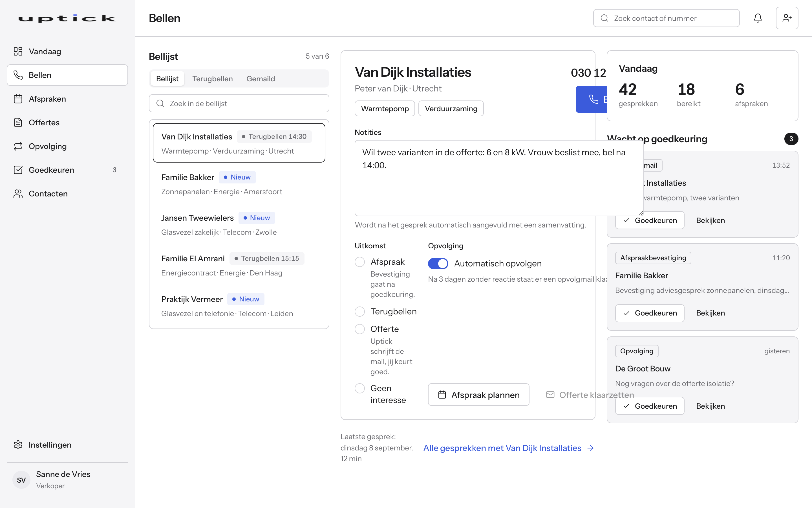Image resolution: width=812 pixels, height=508 pixels.
Task: Switch to the Gemaild tab
Action: point(261,79)
